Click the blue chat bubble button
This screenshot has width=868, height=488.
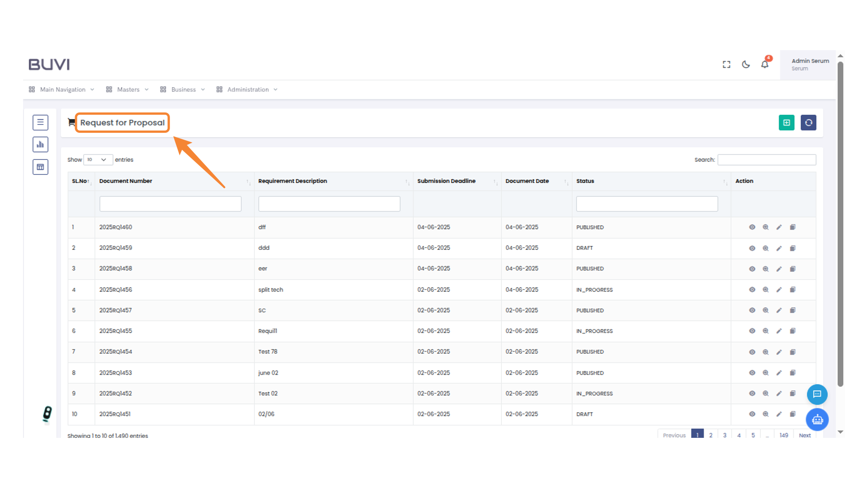pyautogui.click(x=817, y=394)
